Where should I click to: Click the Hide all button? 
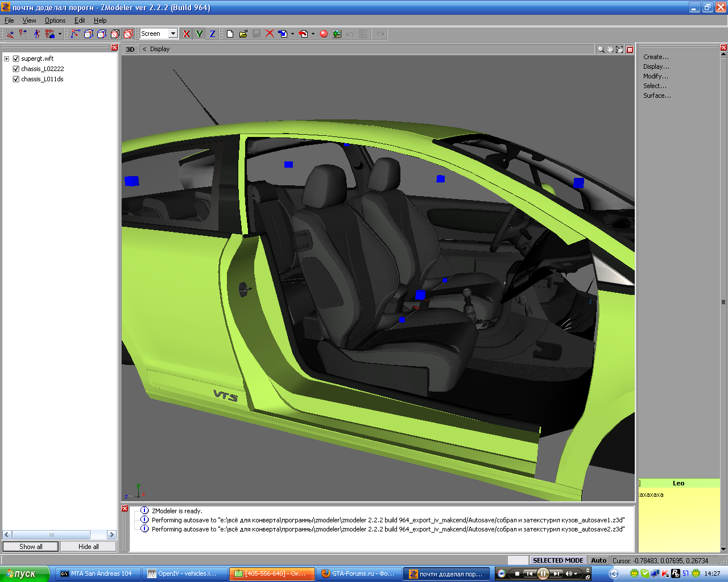[88, 547]
